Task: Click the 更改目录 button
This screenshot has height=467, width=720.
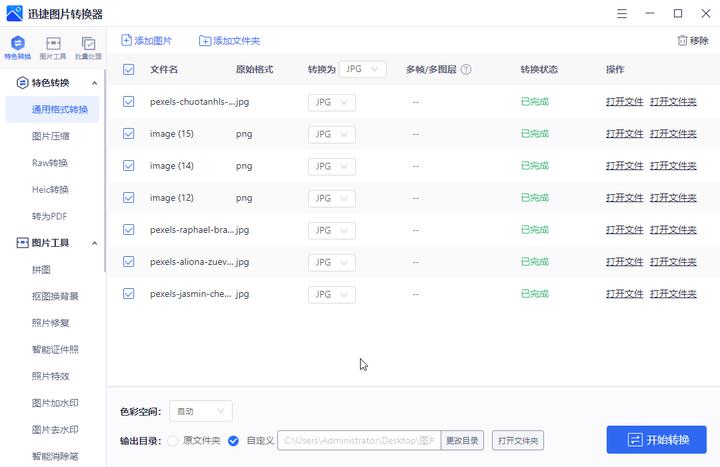Action: (x=462, y=440)
